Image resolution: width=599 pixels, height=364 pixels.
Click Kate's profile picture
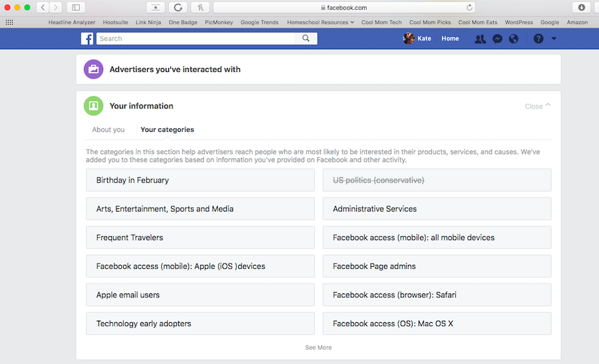point(409,38)
